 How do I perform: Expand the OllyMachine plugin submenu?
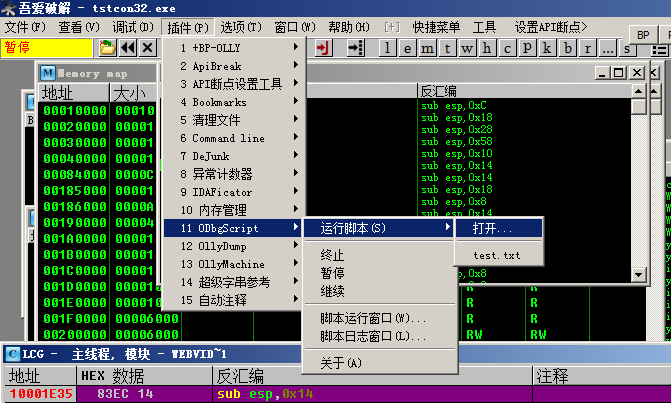233,264
